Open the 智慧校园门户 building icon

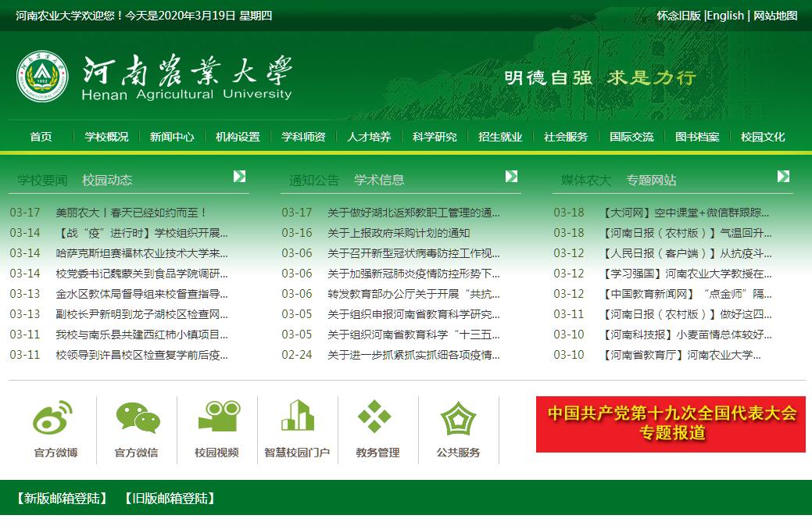(x=298, y=417)
